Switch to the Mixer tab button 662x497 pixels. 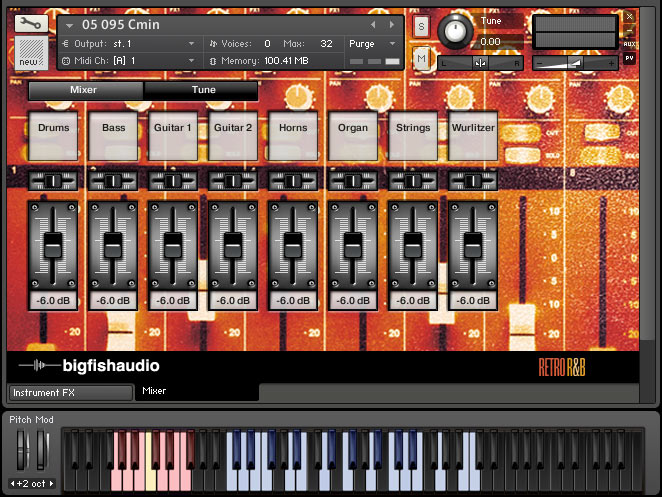click(86, 90)
